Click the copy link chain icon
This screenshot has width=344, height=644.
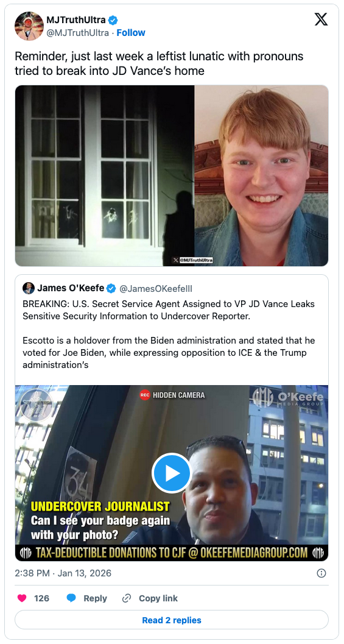click(x=127, y=598)
